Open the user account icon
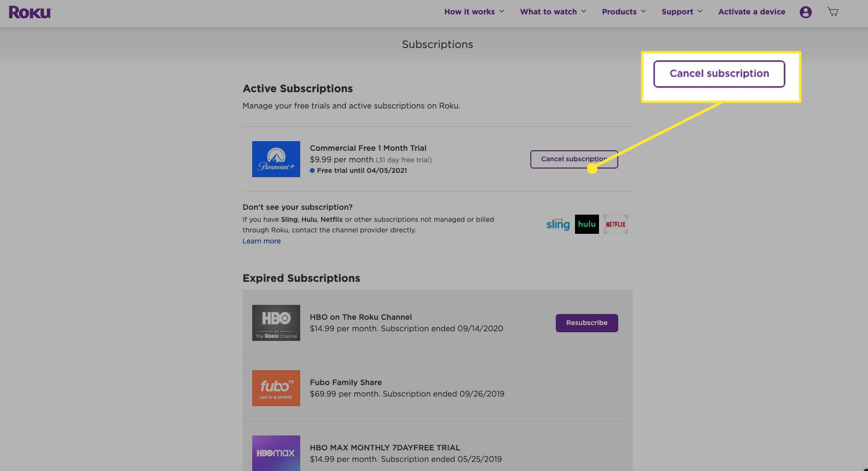This screenshot has height=471, width=868. 806,12
